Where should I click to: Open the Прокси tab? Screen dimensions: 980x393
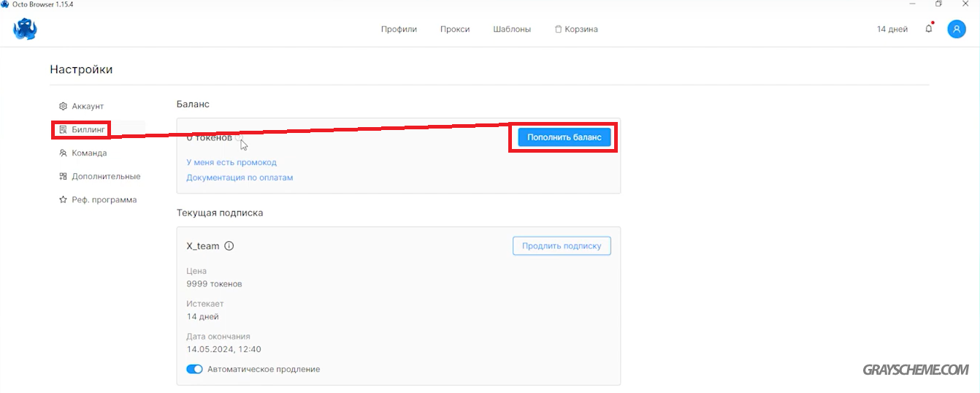coord(455,29)
